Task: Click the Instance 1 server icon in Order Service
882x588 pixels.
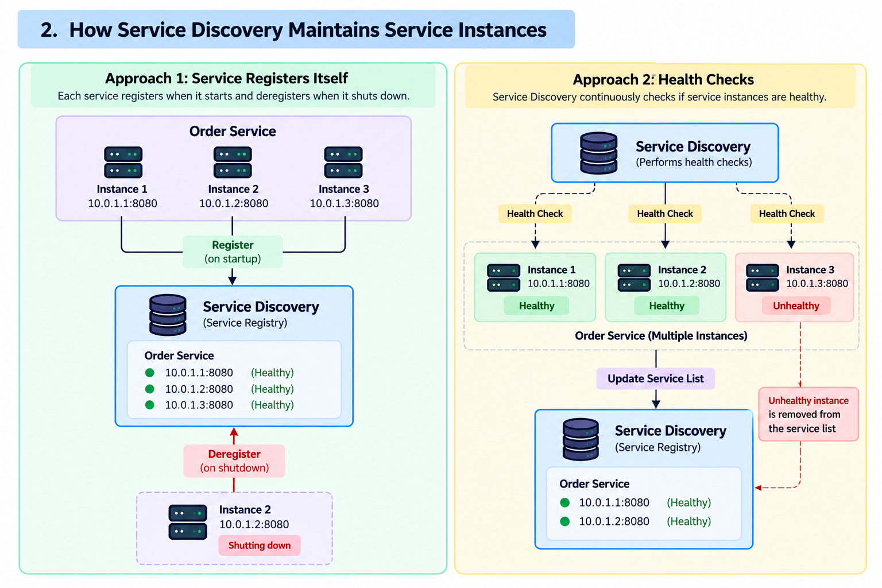Action: 123,163
